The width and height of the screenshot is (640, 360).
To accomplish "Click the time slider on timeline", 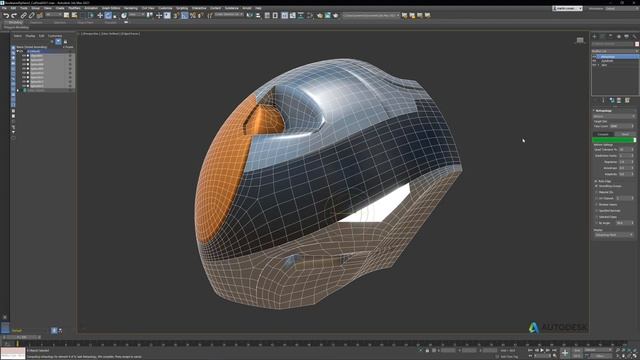I will (x=22, y=338).
